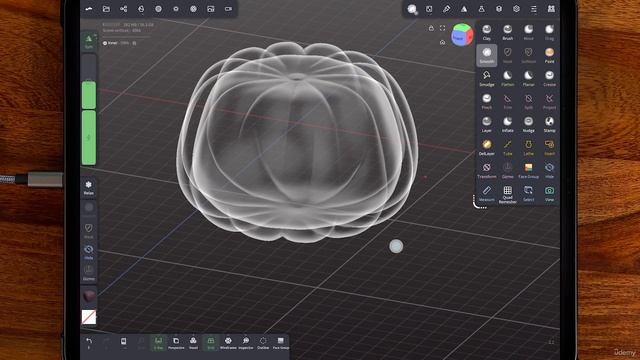Image resolution: width=640 pixels, height=360 pixels.
Task: Click the lower green intensity slider
Action: coord(89,138)
